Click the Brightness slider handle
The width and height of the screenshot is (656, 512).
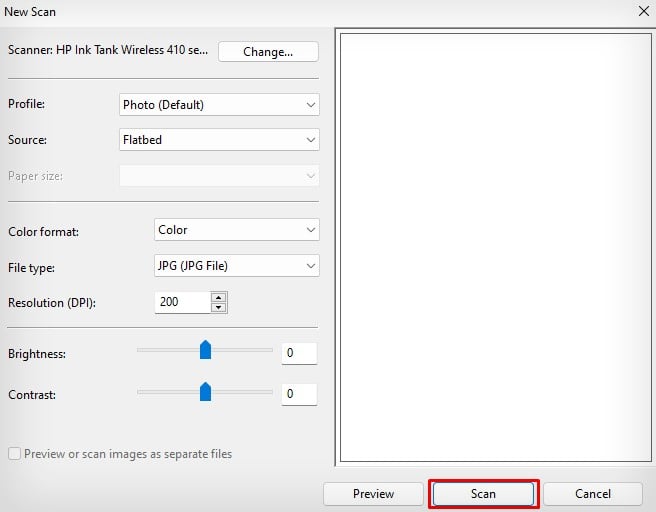tap(205, 350)
